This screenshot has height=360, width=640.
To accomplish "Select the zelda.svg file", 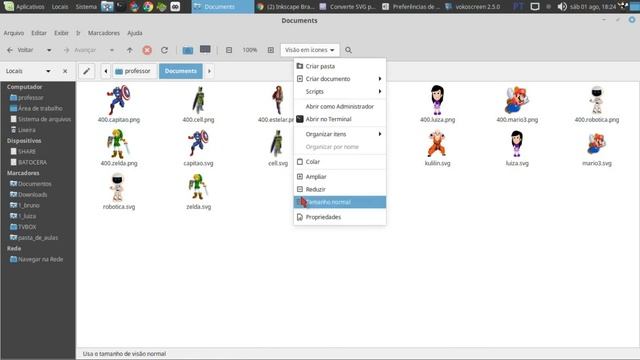I will (198, 191).
